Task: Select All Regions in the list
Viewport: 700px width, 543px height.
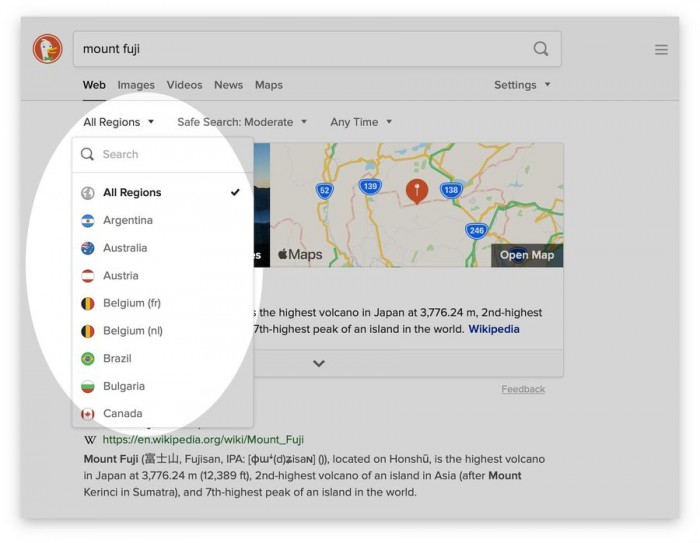Action: (x=162, y=192)
